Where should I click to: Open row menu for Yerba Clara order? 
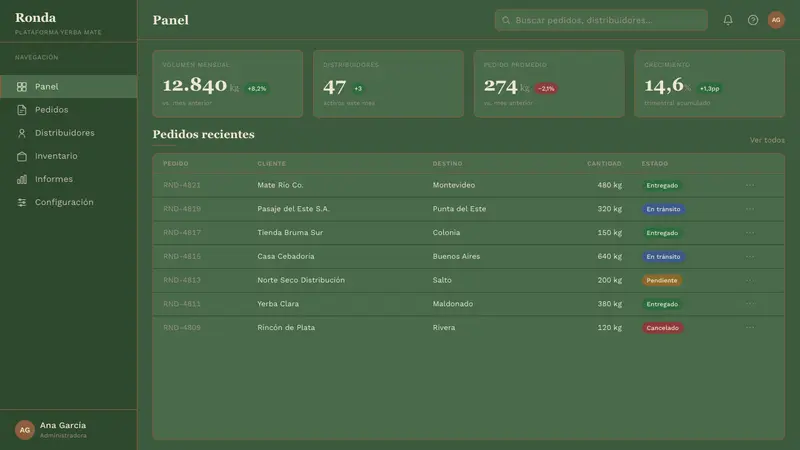[x=749, y=304]
